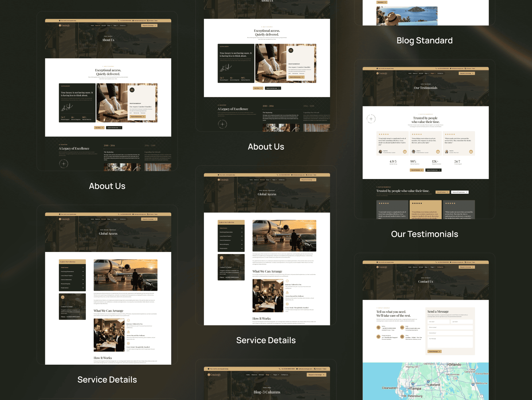The image size is (532, 400).
Task: Click the Conciergely logo in Our Testimonials preview
Action: (382, 73)
